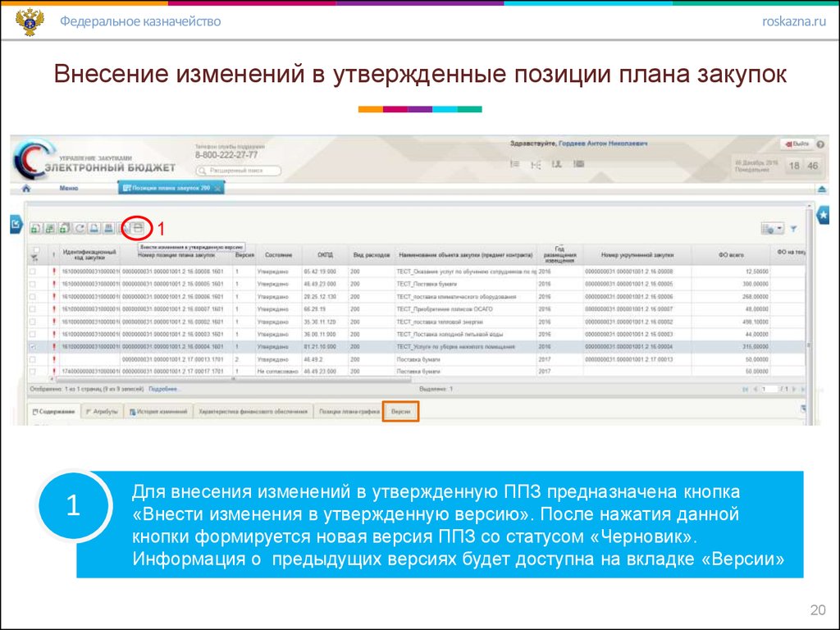Toggle the select-all header checkbox
This screenshot has width=840, height=630.
35,250
